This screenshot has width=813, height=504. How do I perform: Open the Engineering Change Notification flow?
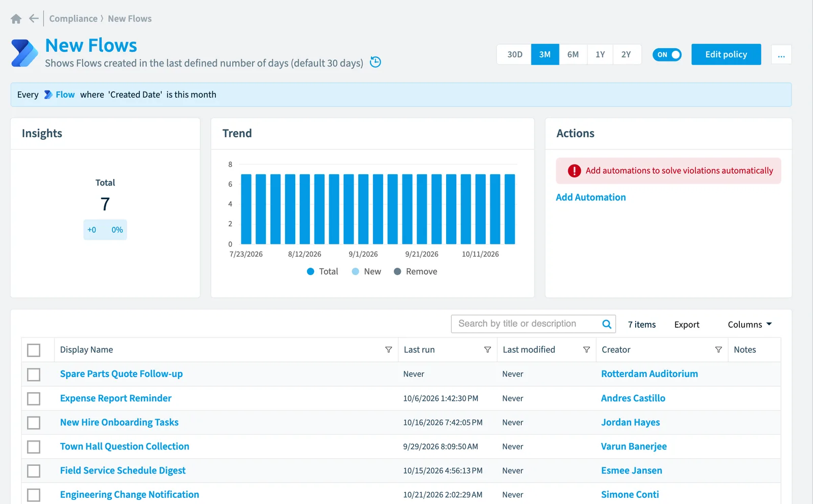coord(130,495)
